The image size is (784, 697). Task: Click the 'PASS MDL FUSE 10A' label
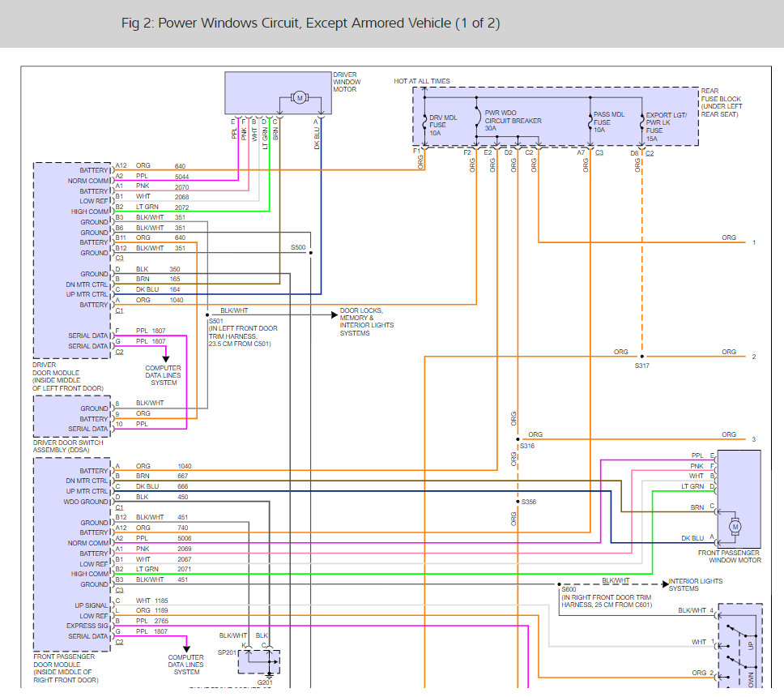[x=609, y=122]
